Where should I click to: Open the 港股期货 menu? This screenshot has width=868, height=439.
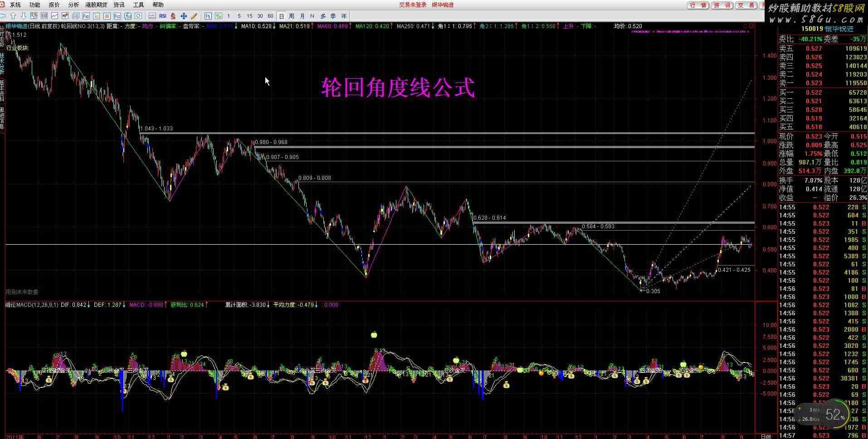96,5
